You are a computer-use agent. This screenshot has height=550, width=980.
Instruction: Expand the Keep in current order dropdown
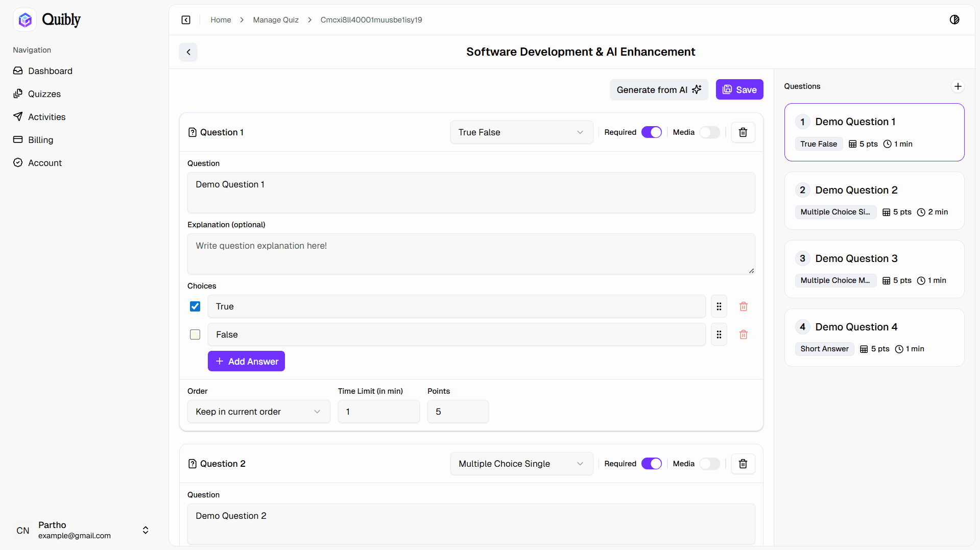(258, 412)
